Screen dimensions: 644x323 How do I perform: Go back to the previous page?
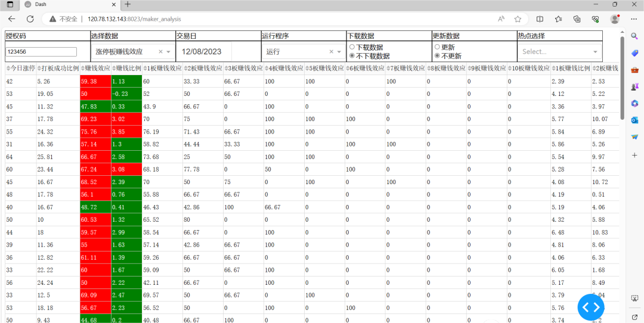11,19
